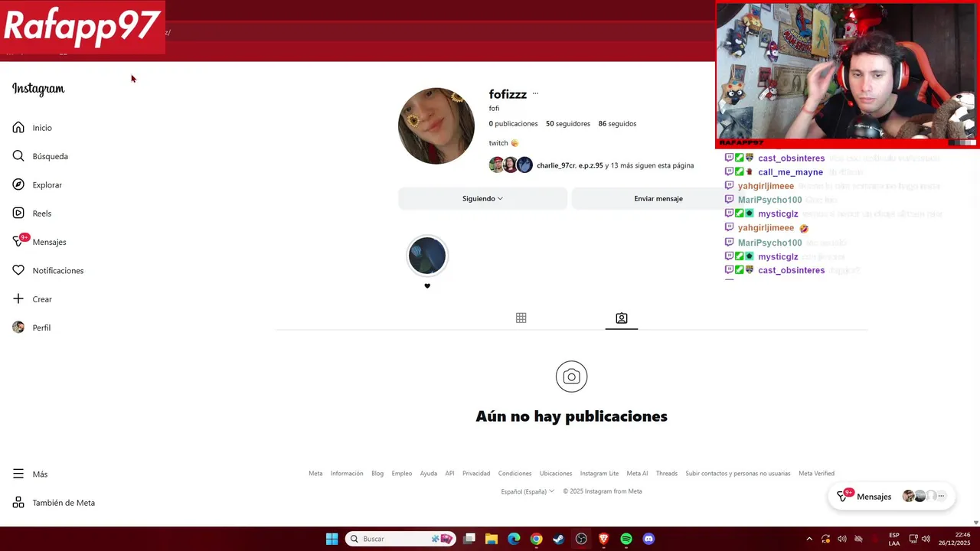Screen dimensions: 980x551
Task: Open the Más hamburger menu icon
Action: pos(18,474)
